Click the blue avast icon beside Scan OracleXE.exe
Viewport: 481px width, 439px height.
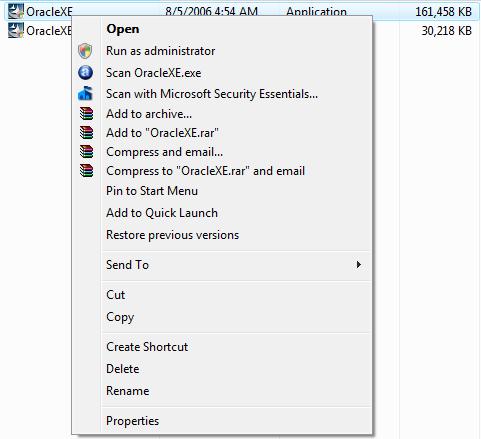tap(85, 72)
